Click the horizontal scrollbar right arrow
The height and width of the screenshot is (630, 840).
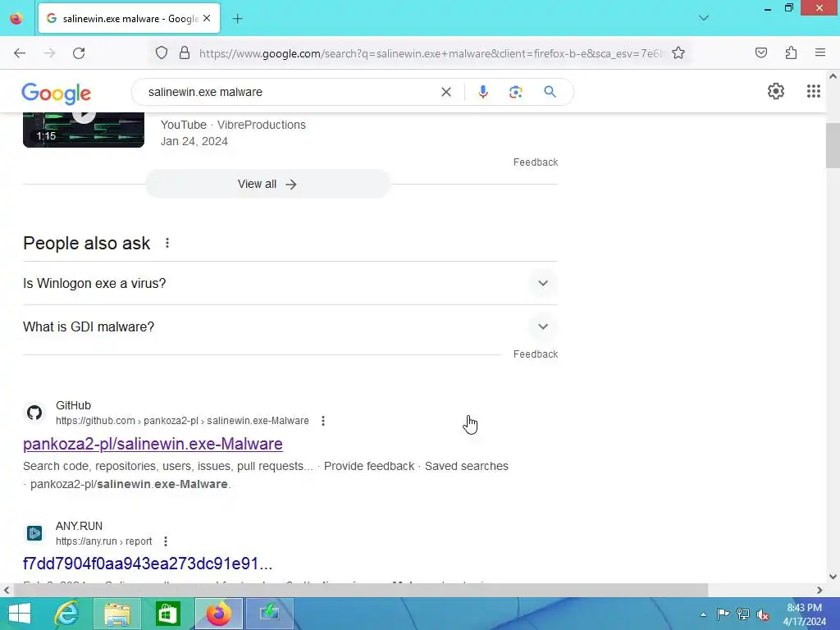[x=819, y=591]
